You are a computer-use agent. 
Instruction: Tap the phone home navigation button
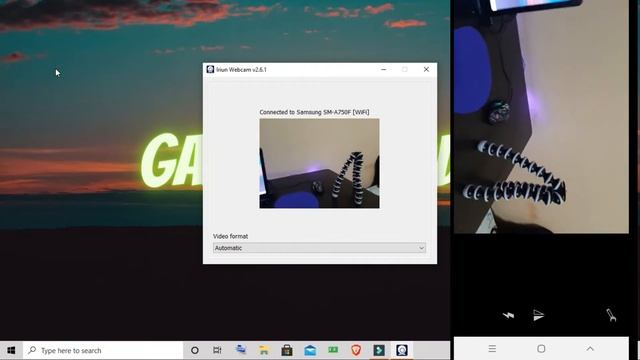541,349
